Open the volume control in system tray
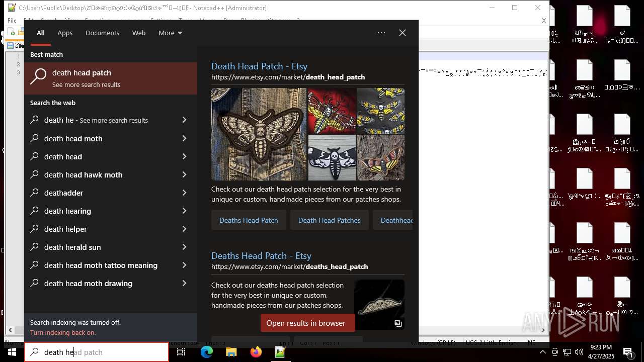Screen dimensions: 644x362 [579, 352]
